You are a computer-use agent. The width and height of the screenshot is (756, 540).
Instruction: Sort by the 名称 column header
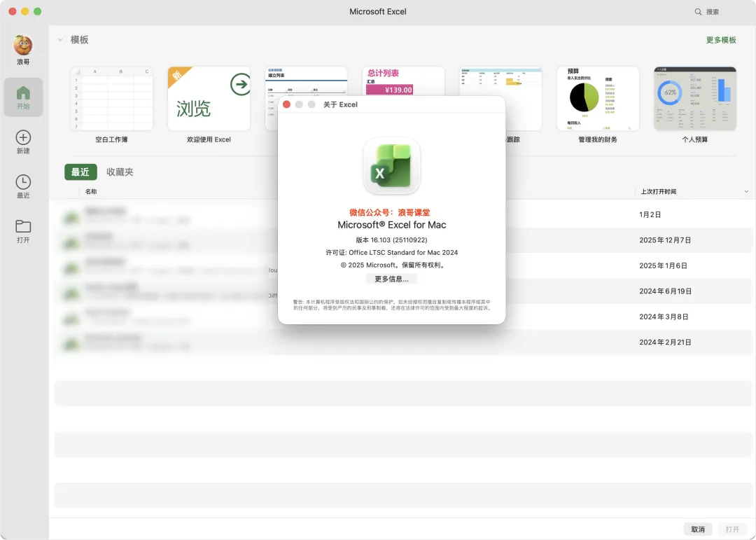[x=91, y=192]
